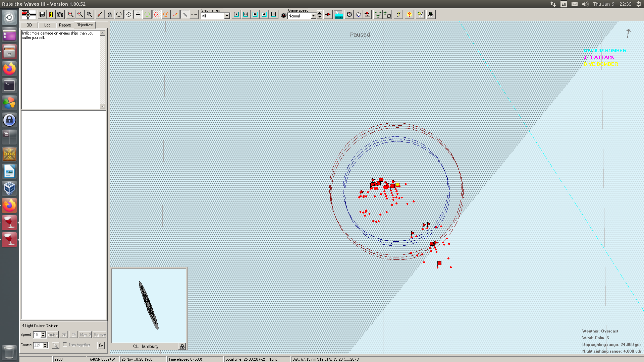Click the lightning bolt toolbar icon
Screen dimensions: 644x362
tap(398, 14)
